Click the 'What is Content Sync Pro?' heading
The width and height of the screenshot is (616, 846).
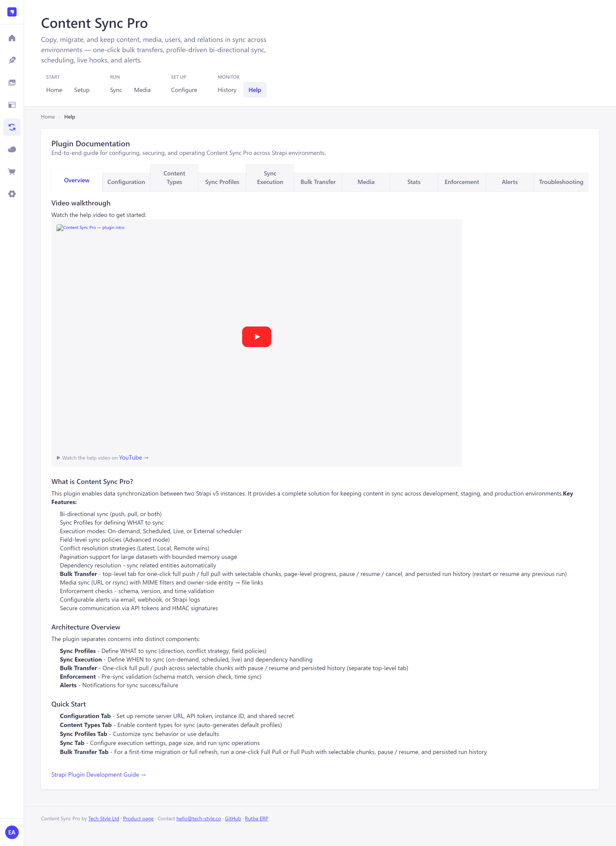tap(92, 482)
